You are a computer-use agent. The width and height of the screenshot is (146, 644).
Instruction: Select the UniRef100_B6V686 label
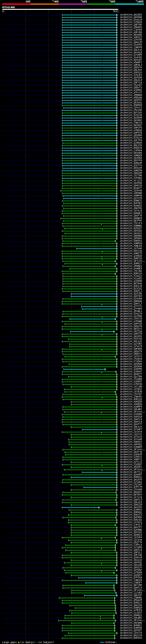[131, 35]
